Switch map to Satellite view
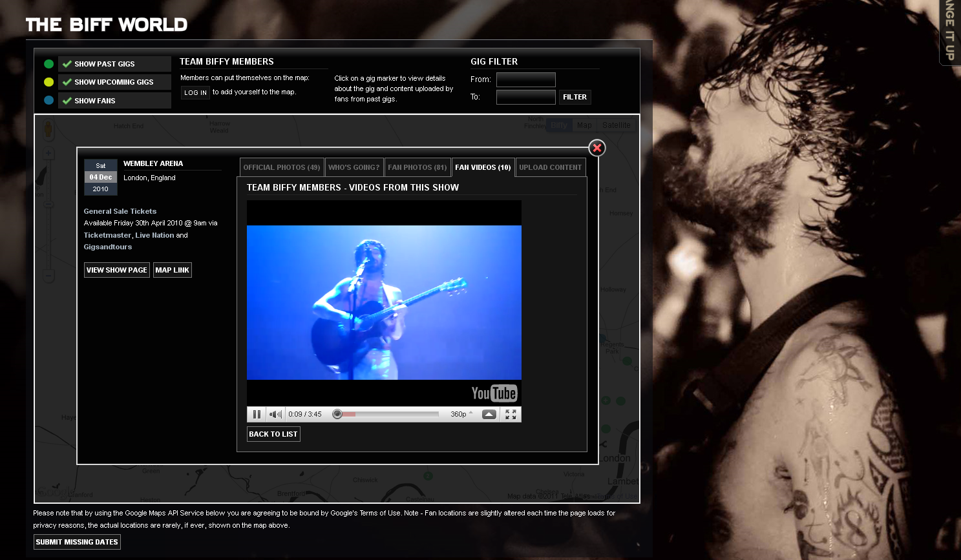The height and width of the screenshot is (560, 961). coord(617,125)
